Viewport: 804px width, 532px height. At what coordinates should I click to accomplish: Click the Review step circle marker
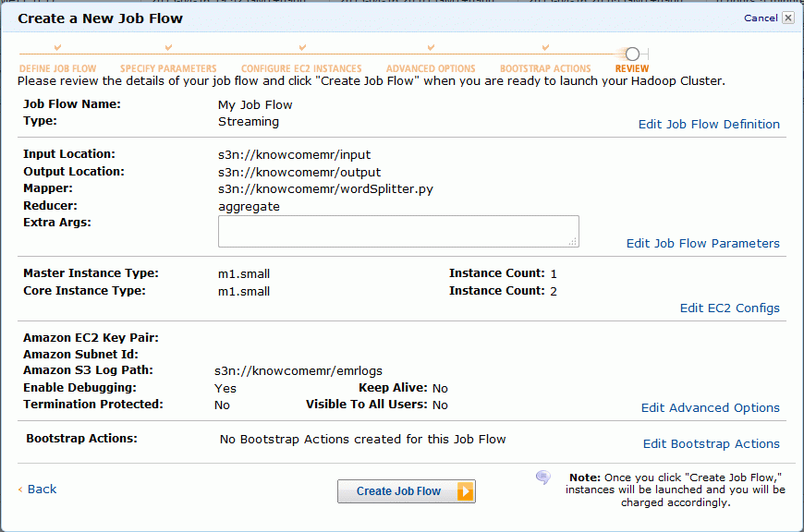[632, 54]
